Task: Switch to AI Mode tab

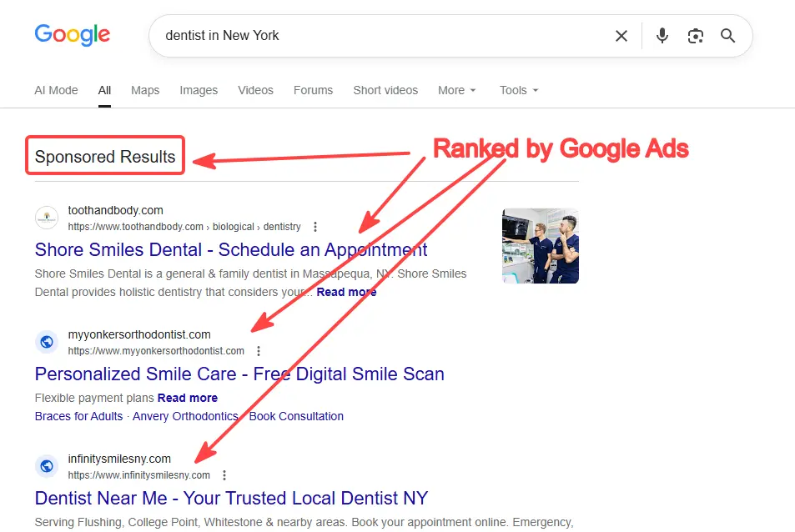Action: [x=56, y=90]
